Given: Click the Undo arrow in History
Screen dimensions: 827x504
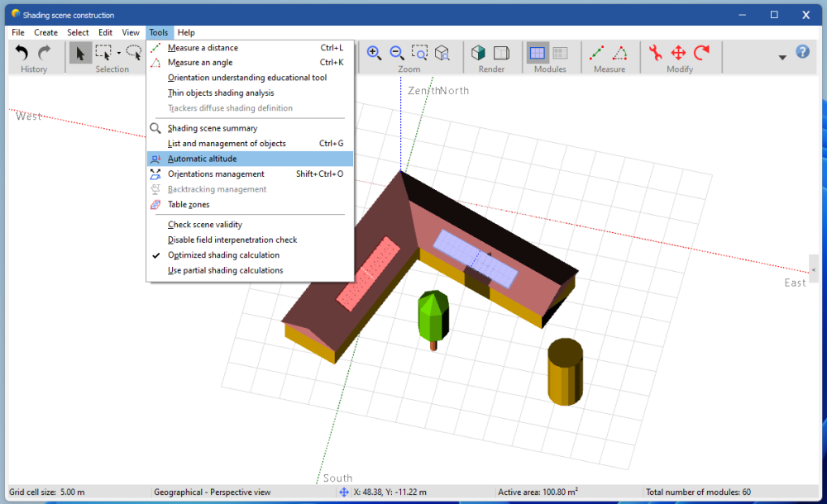Looking at the screenshot, I should click(22, 53).
